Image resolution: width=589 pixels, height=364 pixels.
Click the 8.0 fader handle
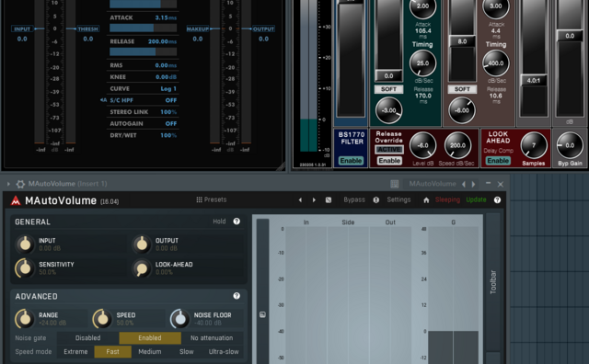(462, 41)
